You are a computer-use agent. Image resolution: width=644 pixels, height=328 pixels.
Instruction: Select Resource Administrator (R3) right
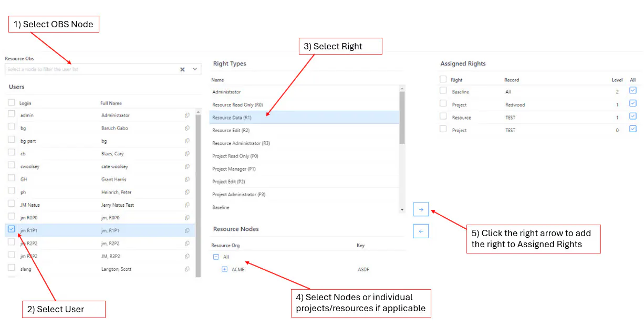tap(304, 143)
